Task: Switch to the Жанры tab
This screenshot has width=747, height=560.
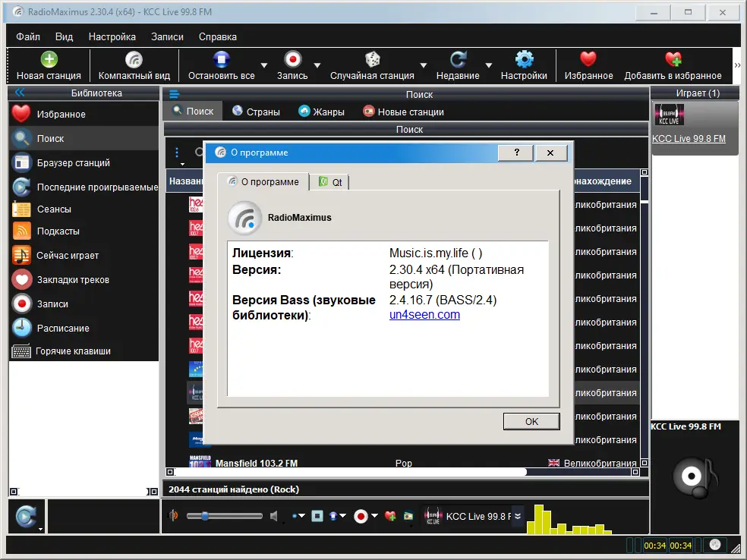Action: (321, 112)
